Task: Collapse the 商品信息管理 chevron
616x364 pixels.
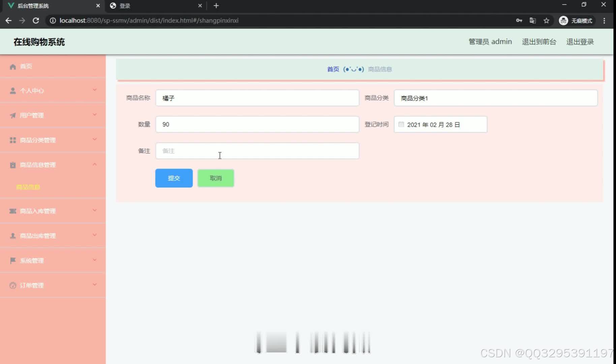Action: pos(95,164)
